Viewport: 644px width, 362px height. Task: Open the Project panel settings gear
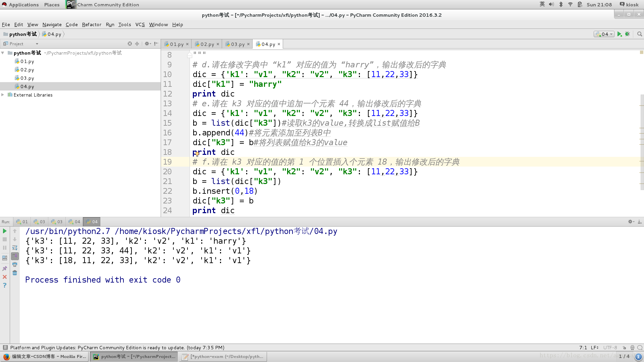148,44
